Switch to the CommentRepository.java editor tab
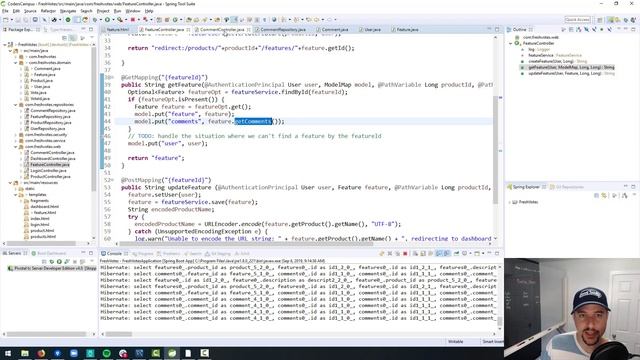The width and height of the screenshot is (640, 360). [x=282, y=29]
